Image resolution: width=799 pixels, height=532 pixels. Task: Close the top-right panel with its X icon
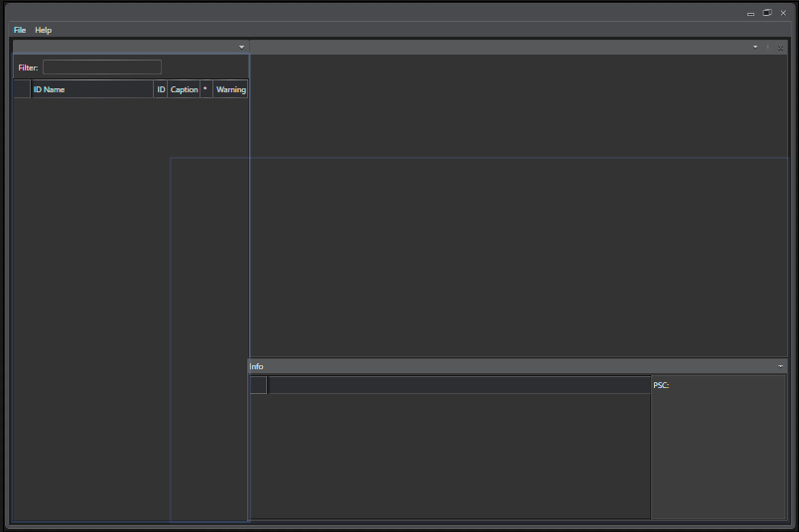781,47
